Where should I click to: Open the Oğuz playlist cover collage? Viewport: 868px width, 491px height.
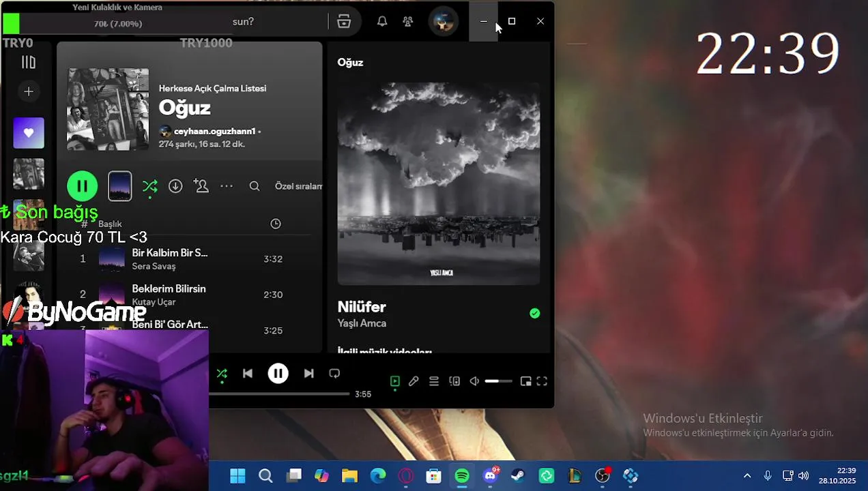tap(108, 109)
